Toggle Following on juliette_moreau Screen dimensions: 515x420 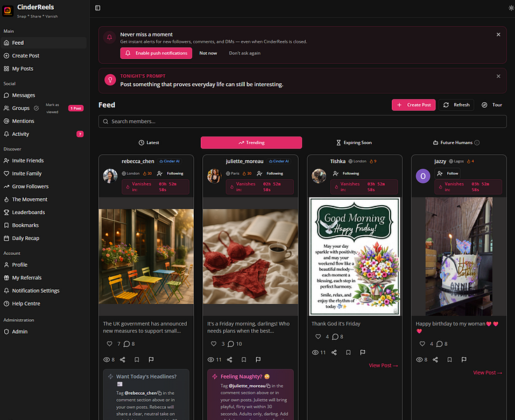270,174
